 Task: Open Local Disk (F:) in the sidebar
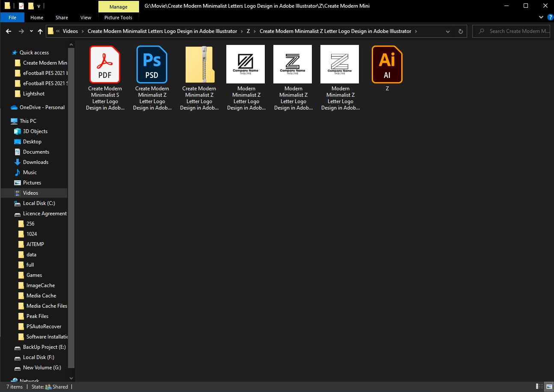(39, 357)
